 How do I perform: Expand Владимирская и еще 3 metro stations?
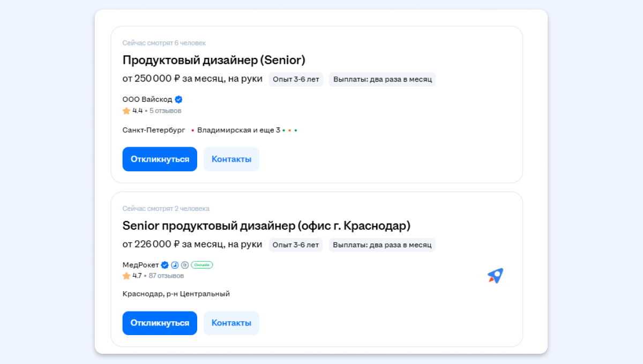click(x=238, y=130)
